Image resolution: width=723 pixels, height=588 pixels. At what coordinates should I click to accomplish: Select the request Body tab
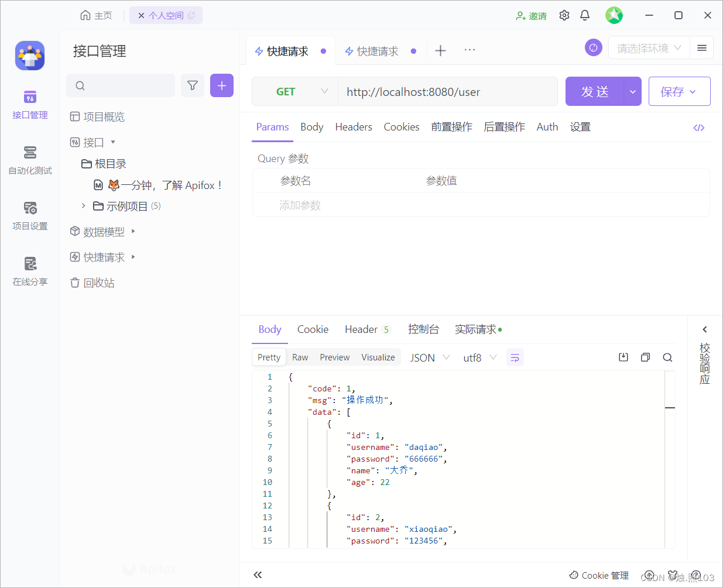(x=312, y=127)
